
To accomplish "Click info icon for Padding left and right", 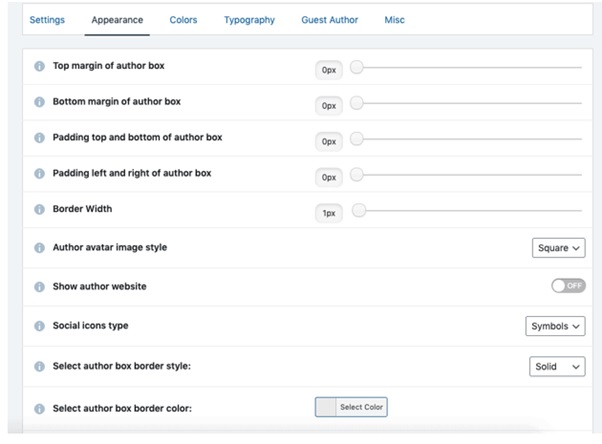I will click(40, 173).
